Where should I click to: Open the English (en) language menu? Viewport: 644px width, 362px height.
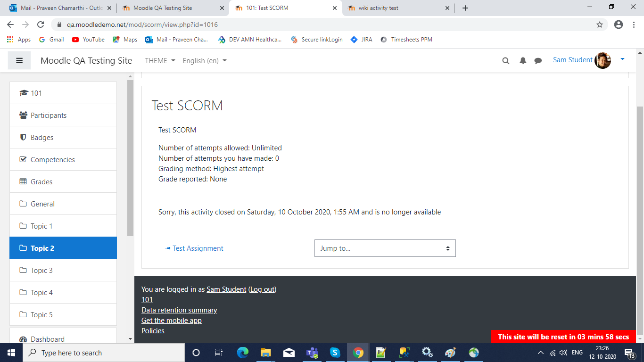205,60
